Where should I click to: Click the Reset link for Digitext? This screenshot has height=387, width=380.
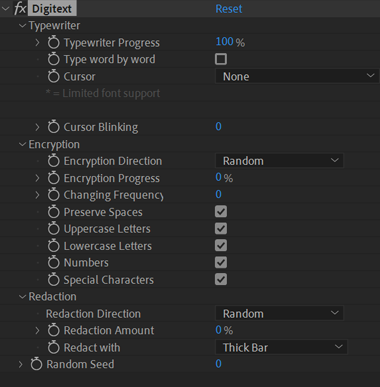point(229,9)
